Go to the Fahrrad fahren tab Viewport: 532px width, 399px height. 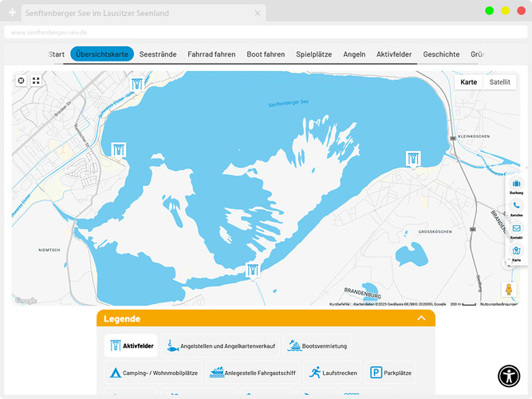click(211, 54)
